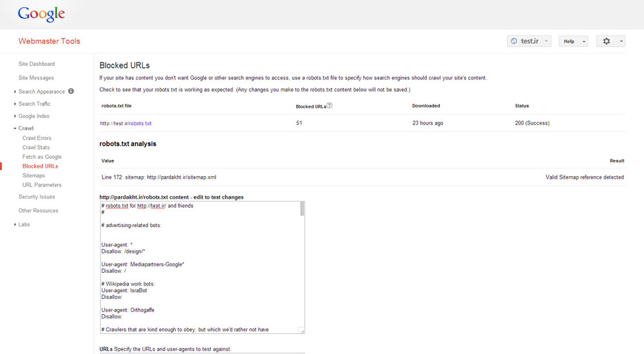Open the test.ir site selector dropdown
The width and height of the screenshot is (644, 354).
click(529, 41)
